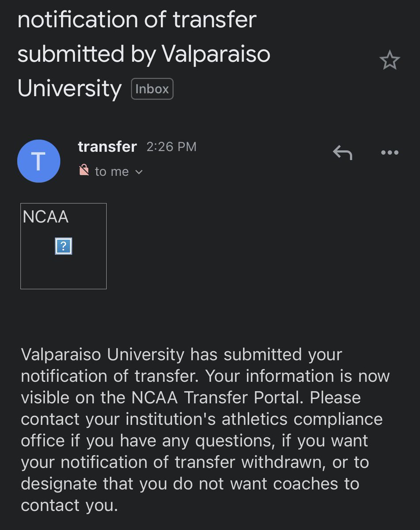The image size is (420, 530).
Task: Expand recipient details chevron beside 'to me'
Action: click(x=139, y=172)
